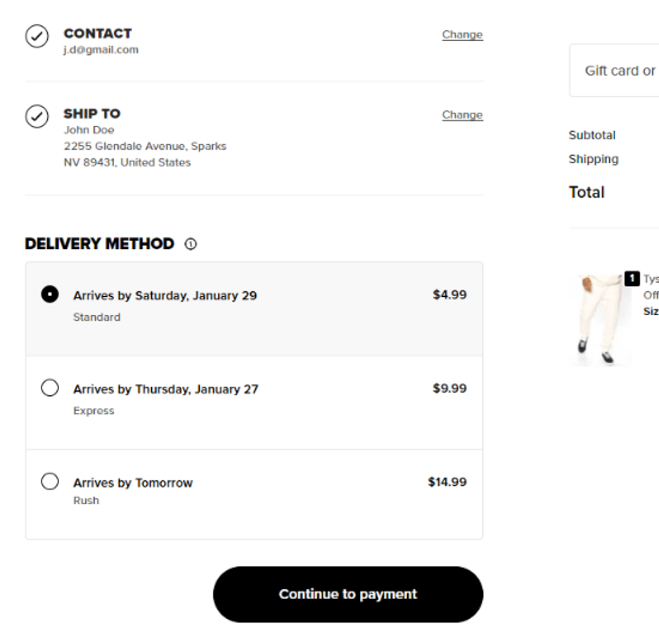
Task: Click the Glendale Avenue address line
Action: (145, 146)
